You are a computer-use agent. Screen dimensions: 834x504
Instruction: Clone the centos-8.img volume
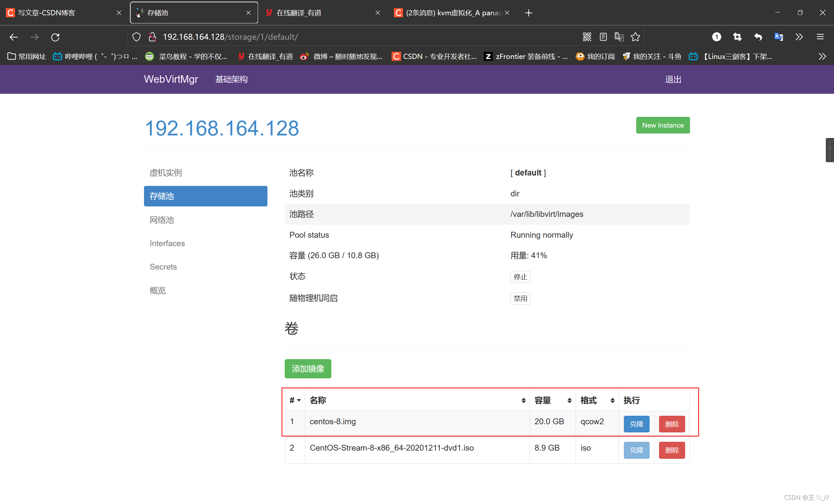click(x=636, y=424)
